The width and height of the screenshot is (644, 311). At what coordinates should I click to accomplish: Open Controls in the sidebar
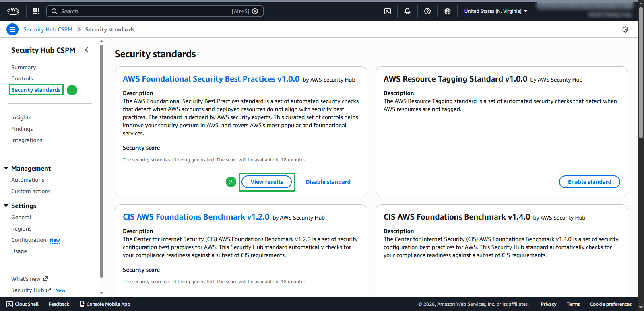pos(22,78)
